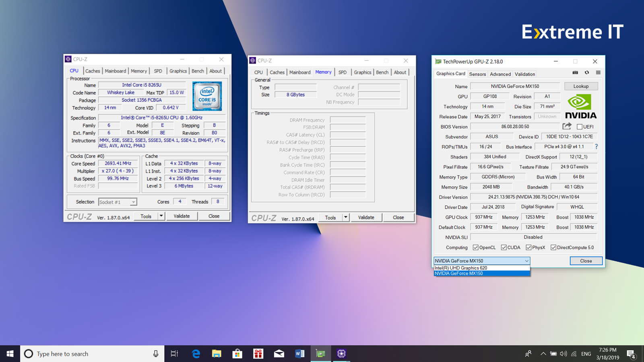
Task: Switch to CPU-Z taskbar icon
Action: [341, 354]
